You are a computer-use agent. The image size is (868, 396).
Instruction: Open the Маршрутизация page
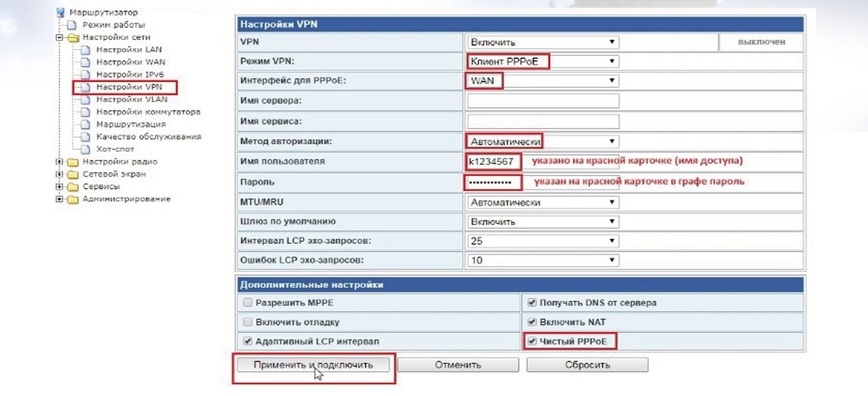(x=131, y=124)
